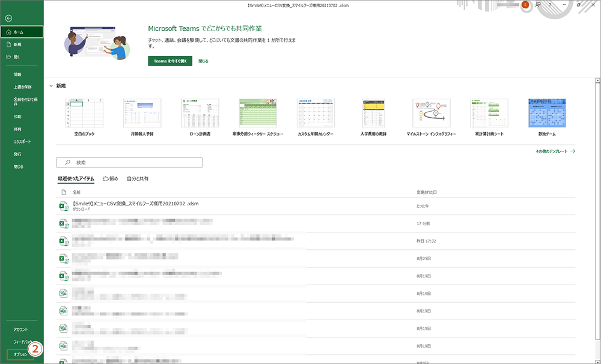601x364 pixels.
Task: Open the エクスポート page
Action: coord(22,142)
